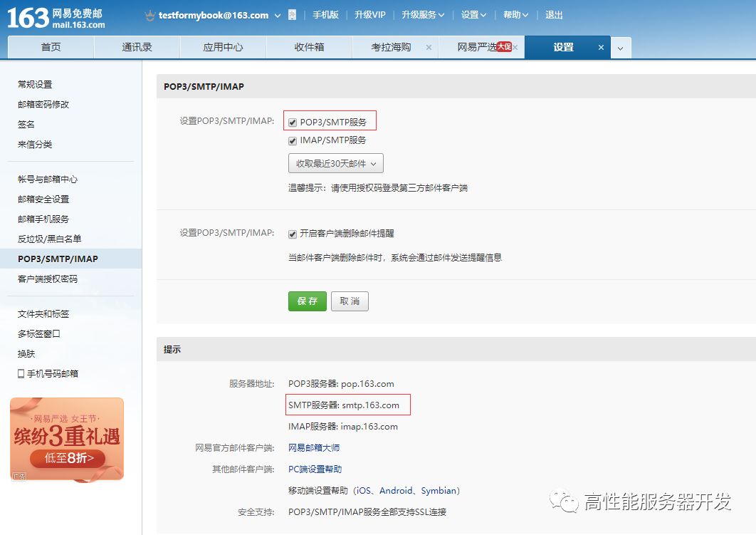Expand the 帮助 header dropdown
Screen dimensions: 756x535
(x=516, y=15)
